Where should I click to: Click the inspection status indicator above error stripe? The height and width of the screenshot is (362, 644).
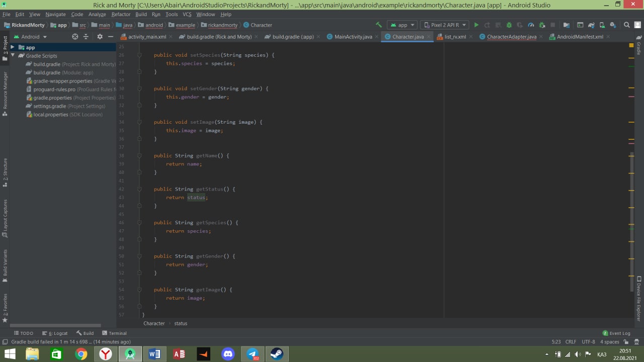click(631, 45)
